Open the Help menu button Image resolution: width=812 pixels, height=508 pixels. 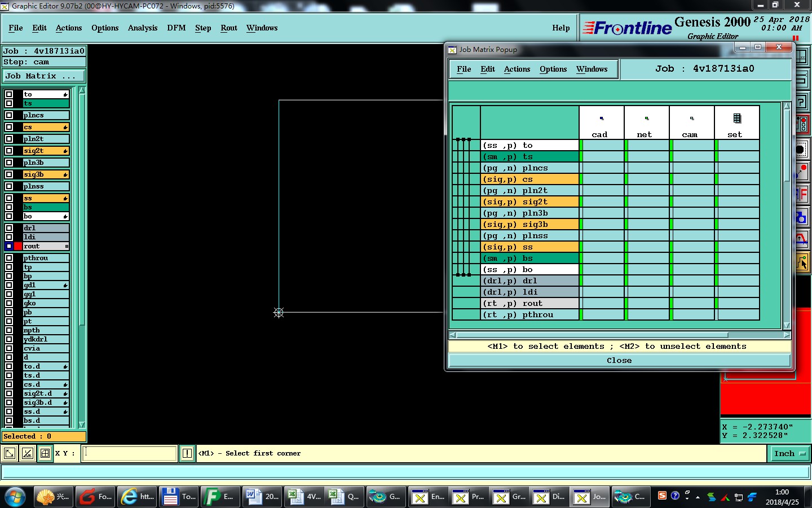coord(561,28)
